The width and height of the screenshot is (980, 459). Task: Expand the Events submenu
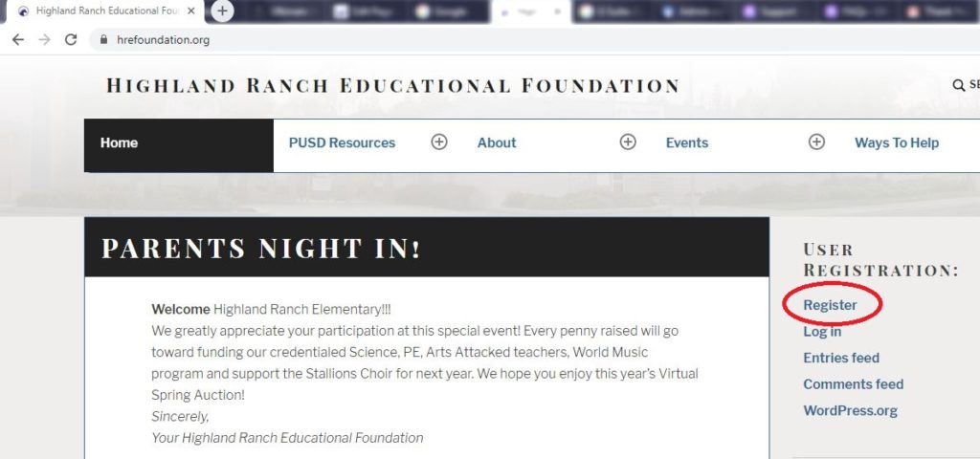pyautogui.click(x=816, y=142)
